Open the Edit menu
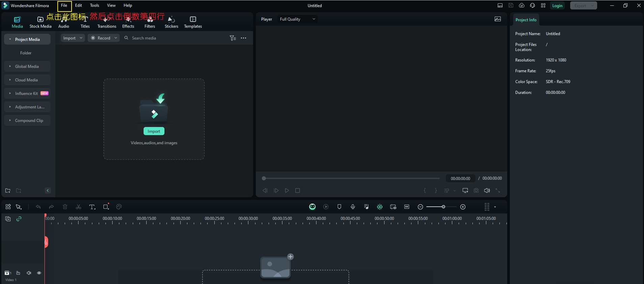 click(79, 5)
